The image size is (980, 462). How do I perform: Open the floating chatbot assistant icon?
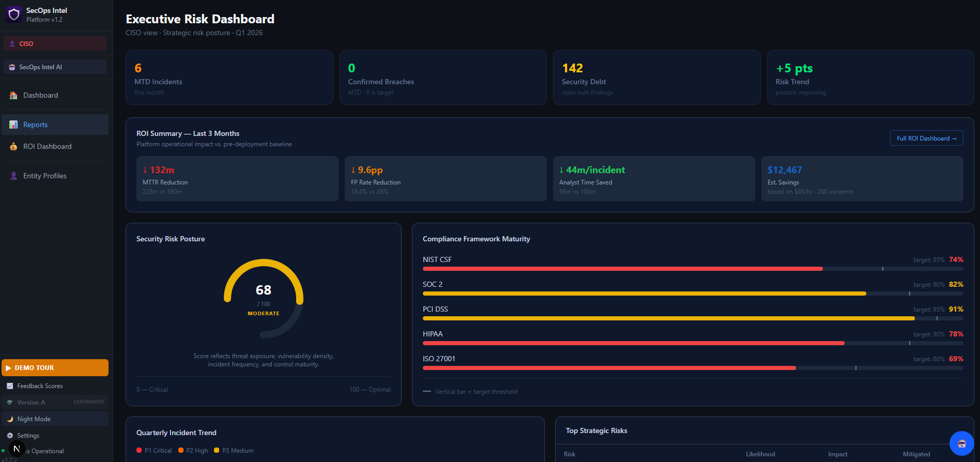(x=961, y=443)
